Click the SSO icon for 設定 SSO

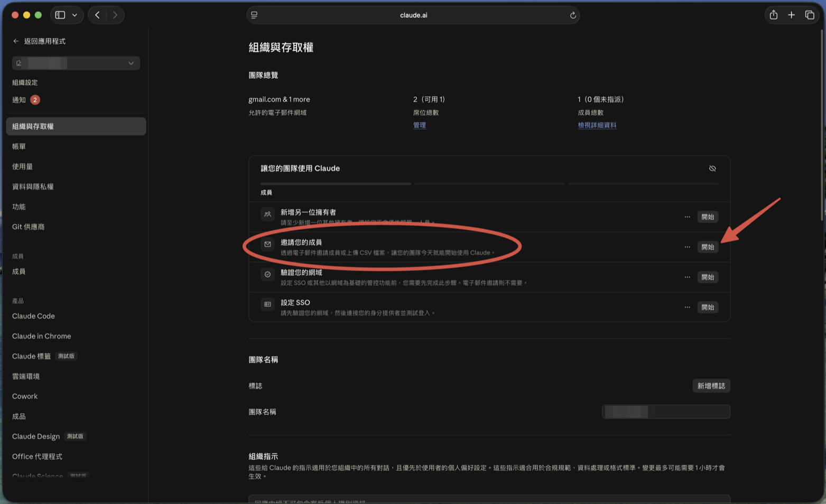(267, 305)
